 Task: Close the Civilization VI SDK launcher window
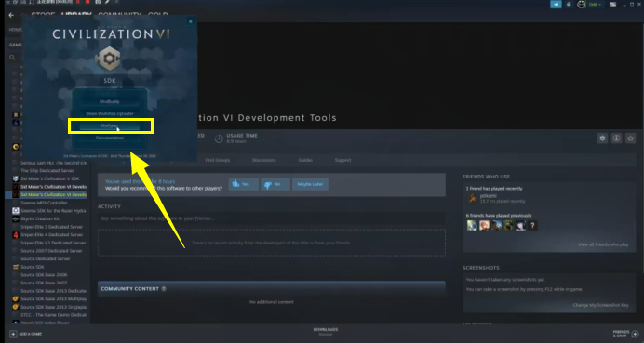click(x=190, y=21)
